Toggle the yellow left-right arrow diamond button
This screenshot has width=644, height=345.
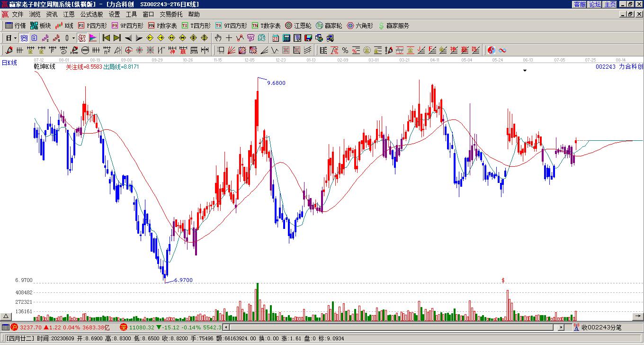click(x=172, y=38)
